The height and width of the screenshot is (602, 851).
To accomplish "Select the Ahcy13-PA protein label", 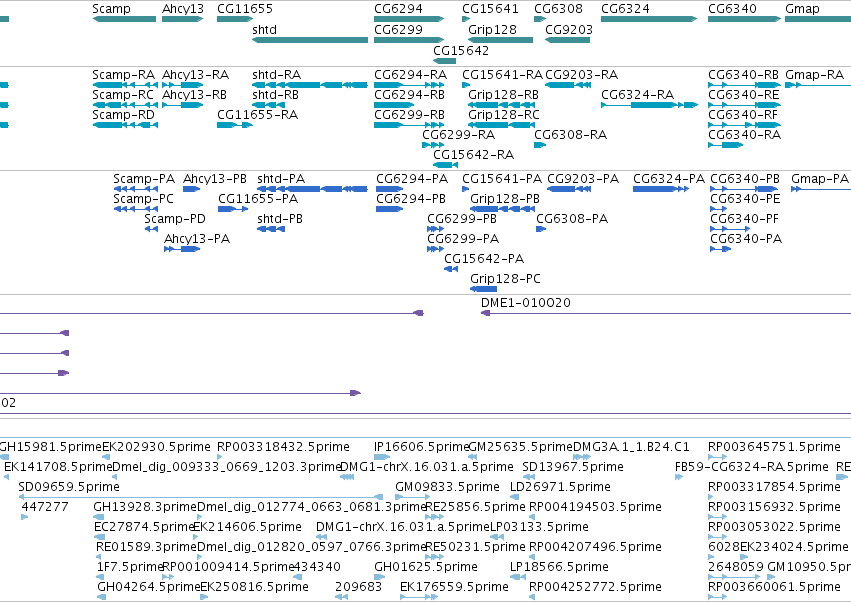I will click(x=197, y=239).
